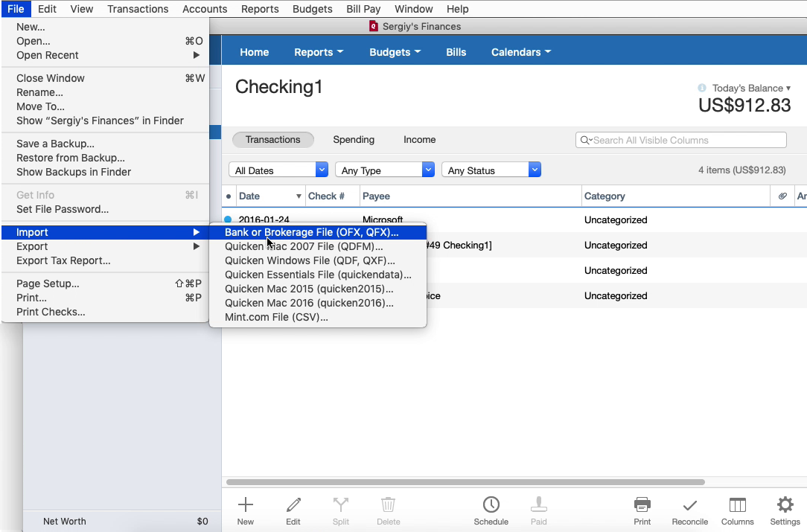This screenshot has width=807, height=532.
Task: Select Bank or Brokerage File (OFX, QFX)
Action: [x=318, y=232]
